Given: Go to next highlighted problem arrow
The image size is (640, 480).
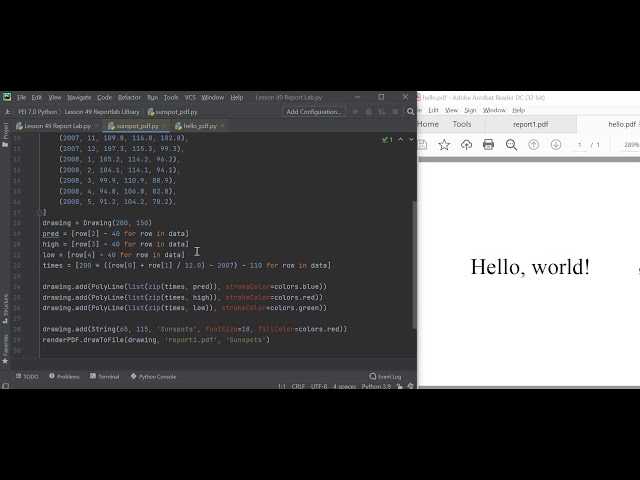Looking at the screenshot, I should click(x=411, y=140).
